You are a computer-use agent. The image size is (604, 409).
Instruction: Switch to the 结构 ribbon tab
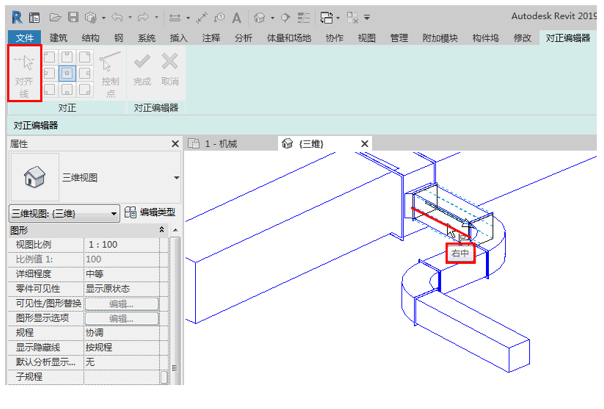tap(91, 38)
